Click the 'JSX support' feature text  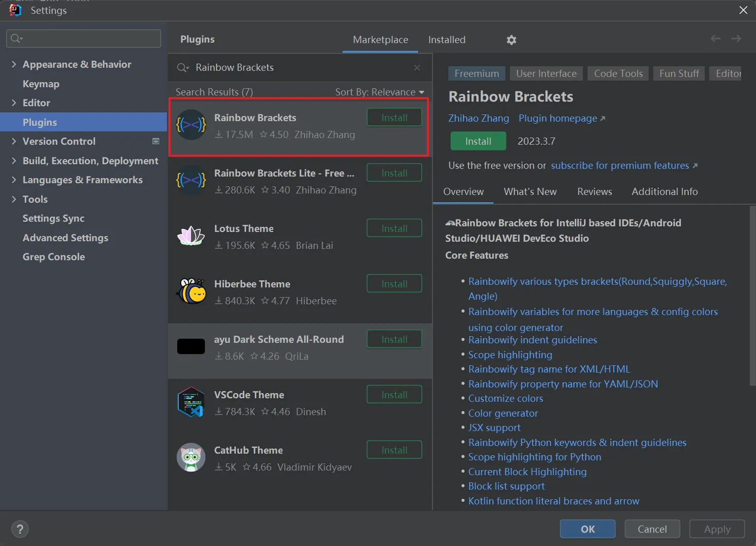(x=494, y=427)
